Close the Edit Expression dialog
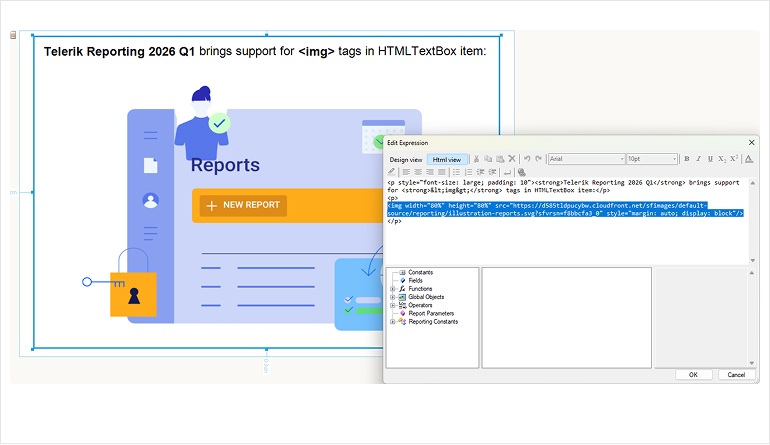This screenshot has height=445, width=770. pos(751,142)
